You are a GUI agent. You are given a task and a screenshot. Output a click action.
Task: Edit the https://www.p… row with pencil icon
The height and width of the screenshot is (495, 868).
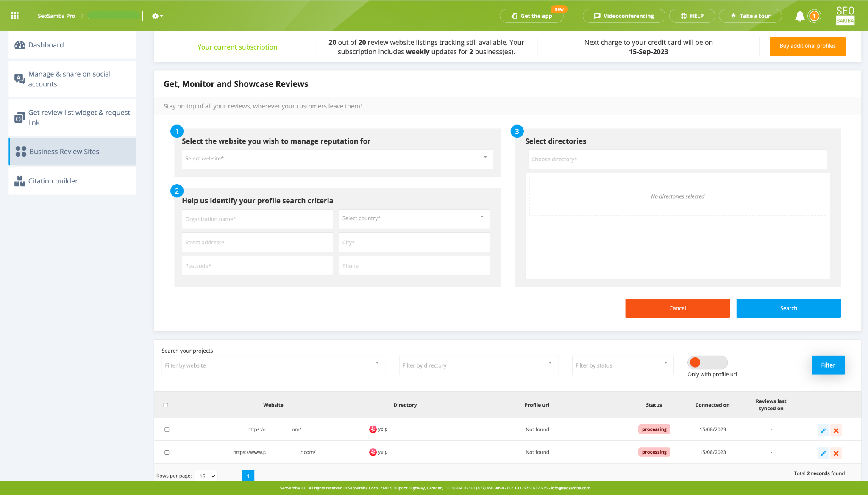823,453
